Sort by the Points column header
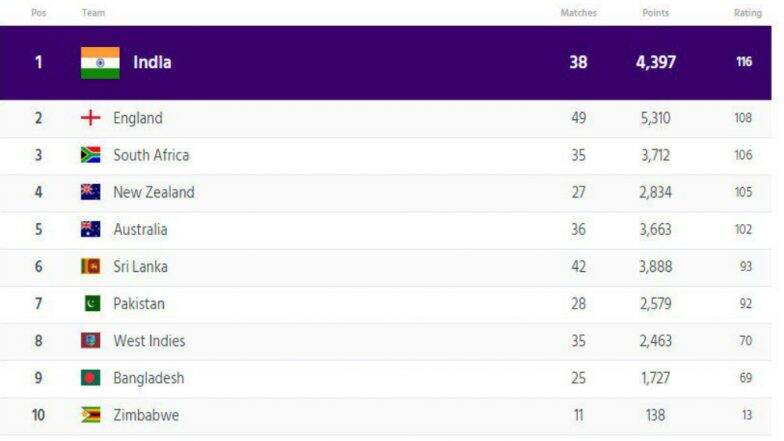784x441 pixels. [x=656, y=13]
